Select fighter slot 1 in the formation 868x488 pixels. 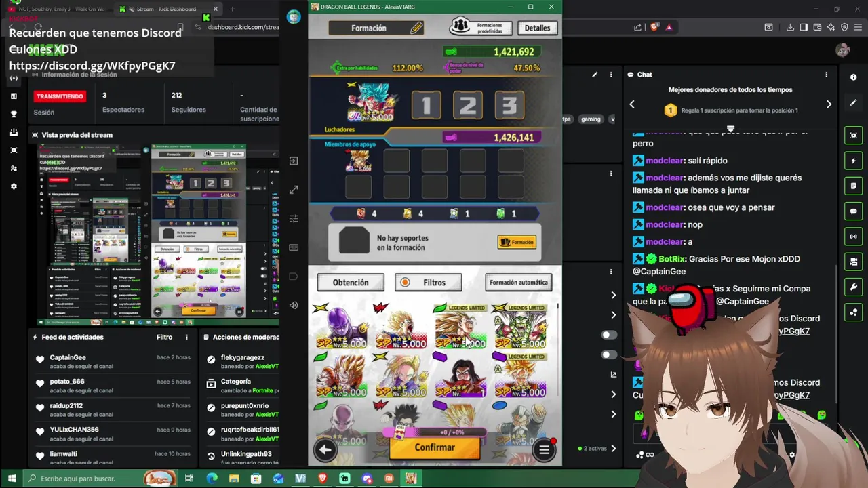(x=427, y=105)
